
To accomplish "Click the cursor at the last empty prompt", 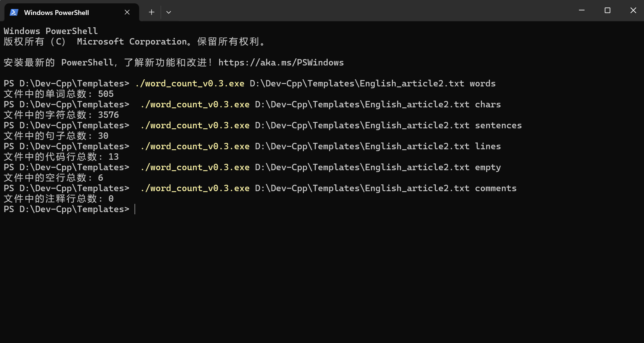I will point(135,209).
